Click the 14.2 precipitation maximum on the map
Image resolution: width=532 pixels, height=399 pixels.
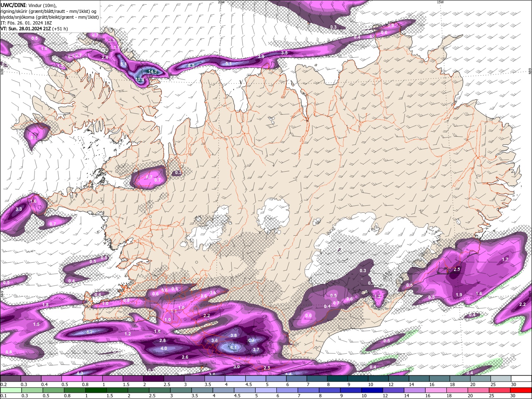click(x=153, y=71)
